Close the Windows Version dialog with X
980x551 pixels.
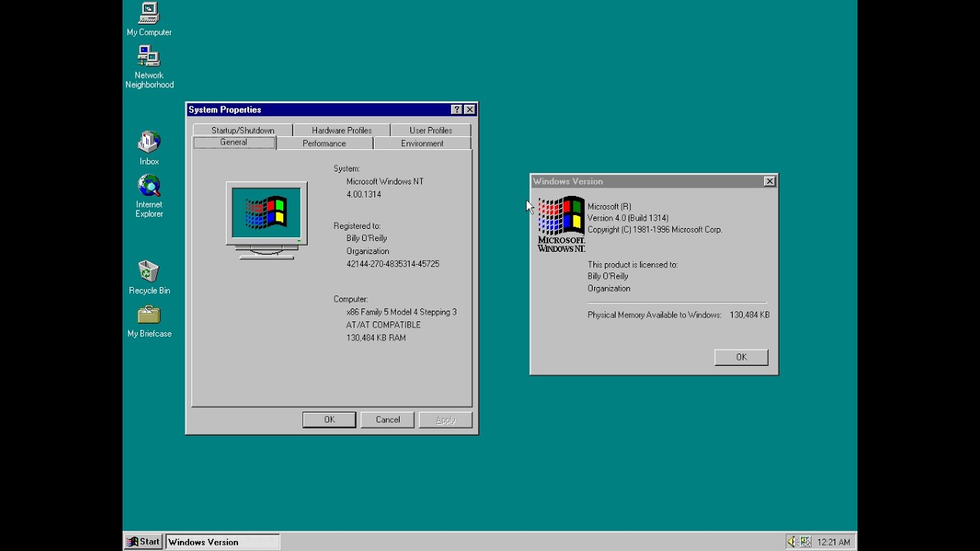pyautogui.click(x=769, y=181)
